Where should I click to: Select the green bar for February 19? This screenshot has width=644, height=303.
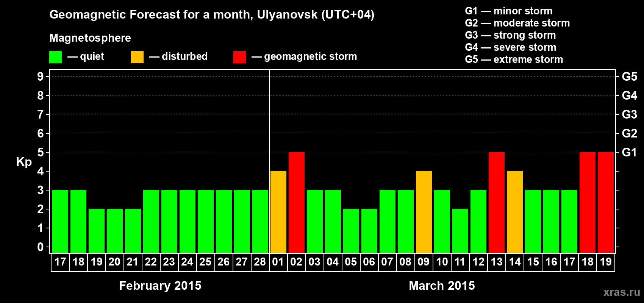(97, 231)
